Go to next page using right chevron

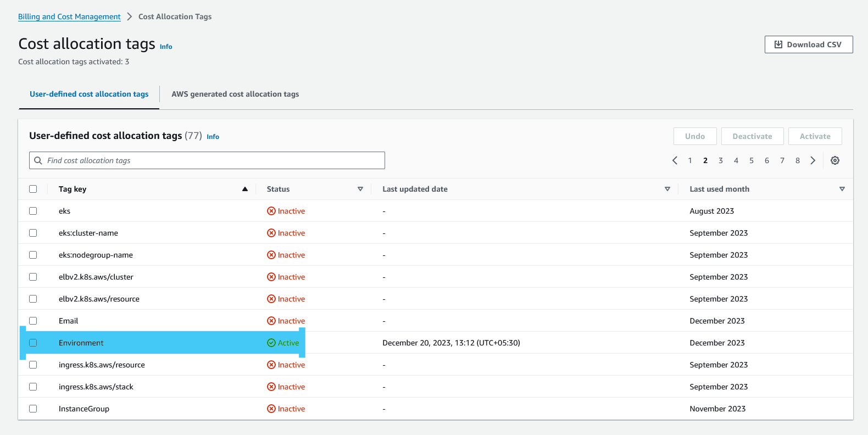[813, 160]
